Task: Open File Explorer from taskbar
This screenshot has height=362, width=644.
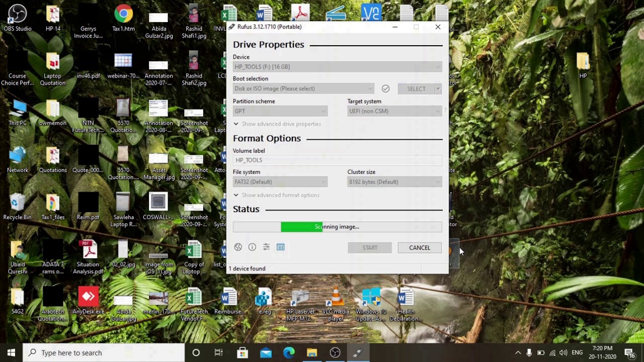Action: [312, 352]
